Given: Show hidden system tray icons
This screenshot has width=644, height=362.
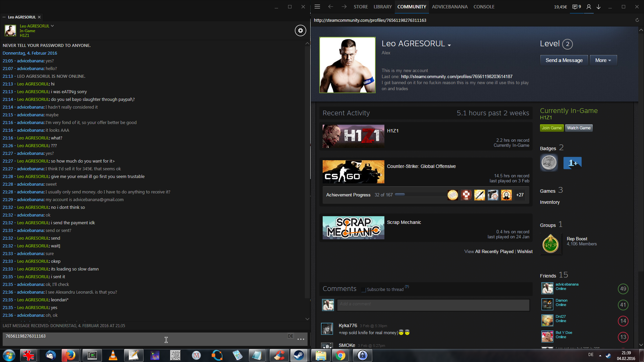Looking at the screenshot, I should 600,355.
